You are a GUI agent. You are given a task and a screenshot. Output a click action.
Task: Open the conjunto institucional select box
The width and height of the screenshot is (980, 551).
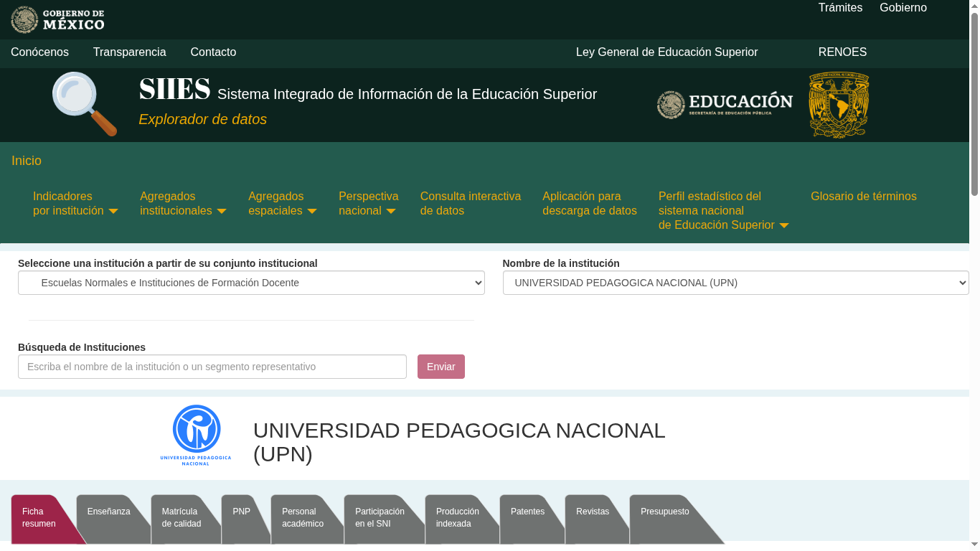(251, 283)
